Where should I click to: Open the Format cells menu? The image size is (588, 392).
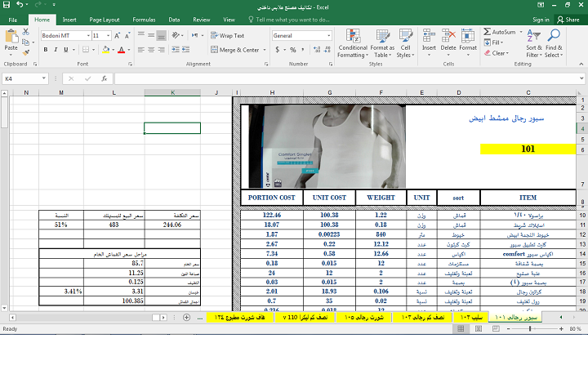coord(468,42)
